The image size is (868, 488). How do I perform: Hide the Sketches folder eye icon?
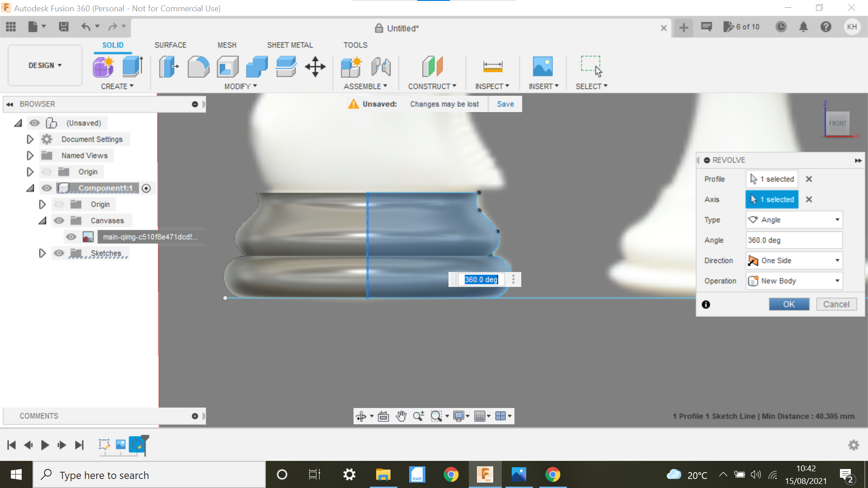pos(59,253)
